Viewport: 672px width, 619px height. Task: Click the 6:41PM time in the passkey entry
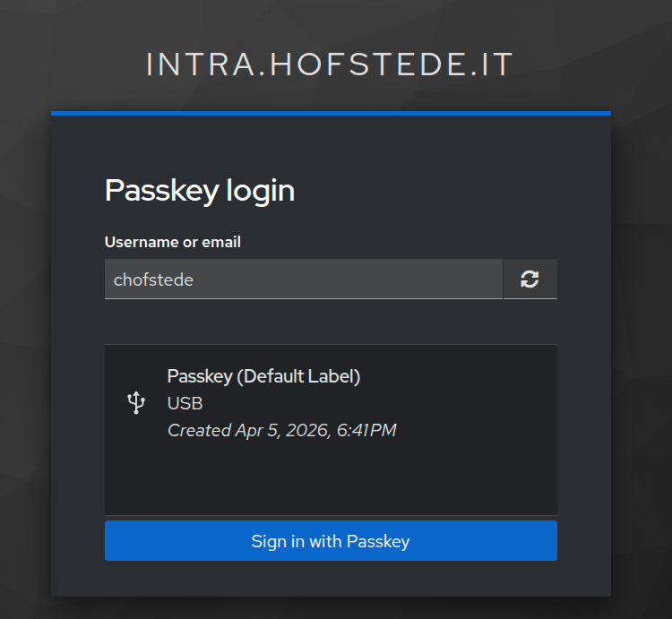click(x=366, y=430)
